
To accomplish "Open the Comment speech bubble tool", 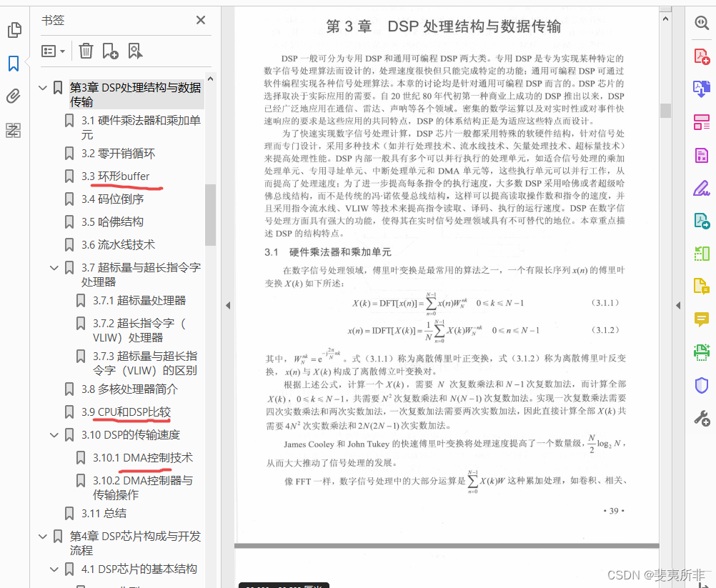I will point(702,319).
